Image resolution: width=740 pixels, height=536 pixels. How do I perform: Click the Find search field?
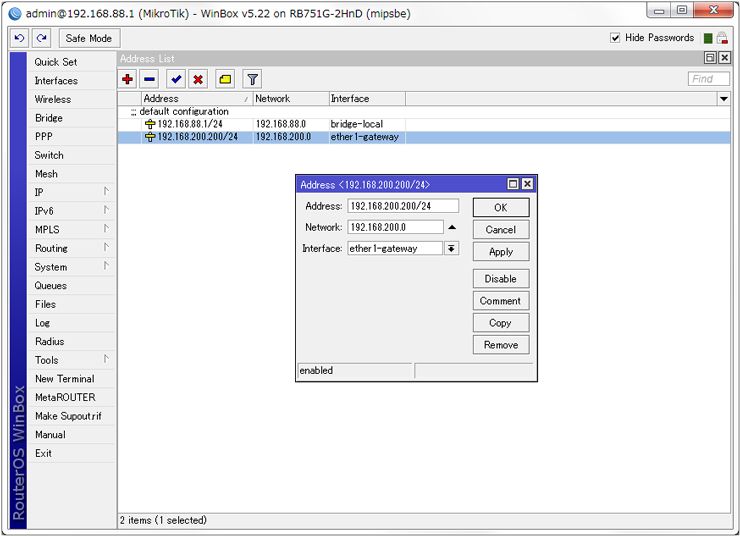coord(709,79)
